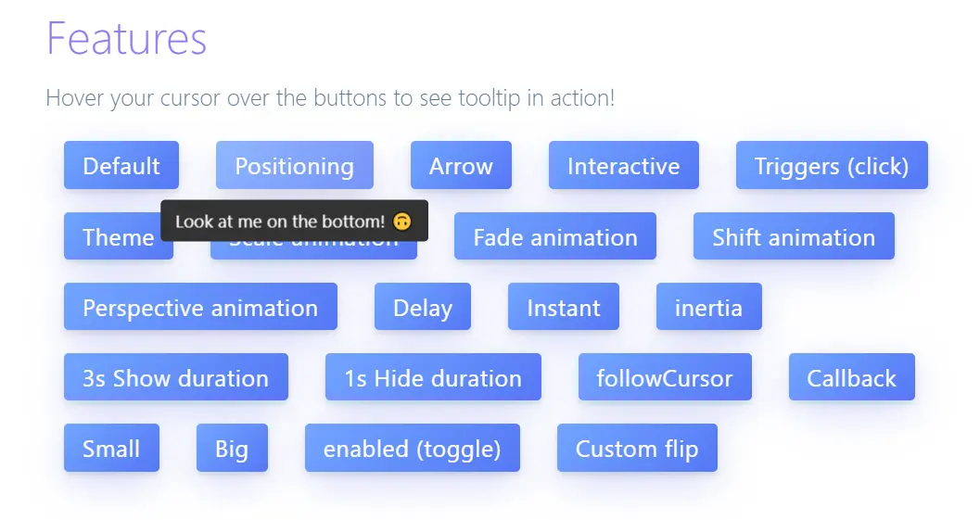Select the Instant button

tap(563, 307)
